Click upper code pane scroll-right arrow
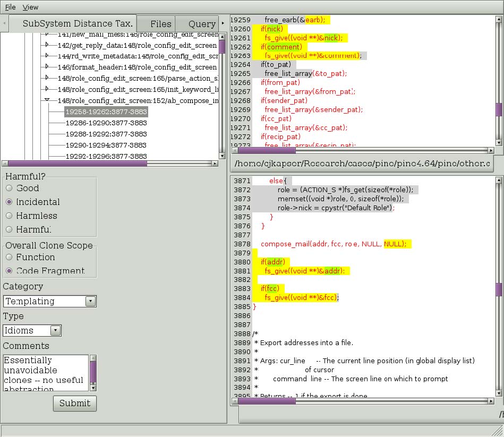This screenshot has width=504, height=437. pos(491,150)
